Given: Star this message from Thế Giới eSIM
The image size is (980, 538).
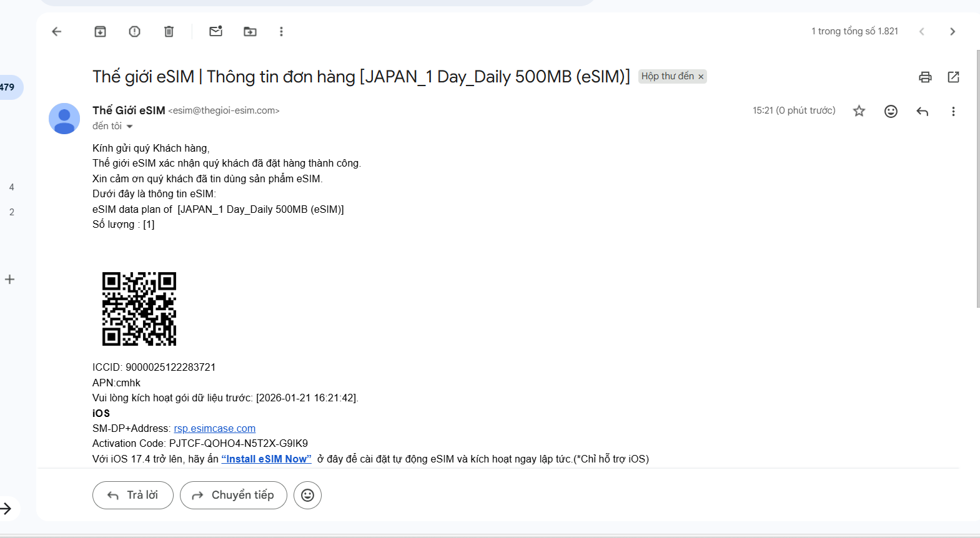Looking at the screenshot, I should [859, 111].
